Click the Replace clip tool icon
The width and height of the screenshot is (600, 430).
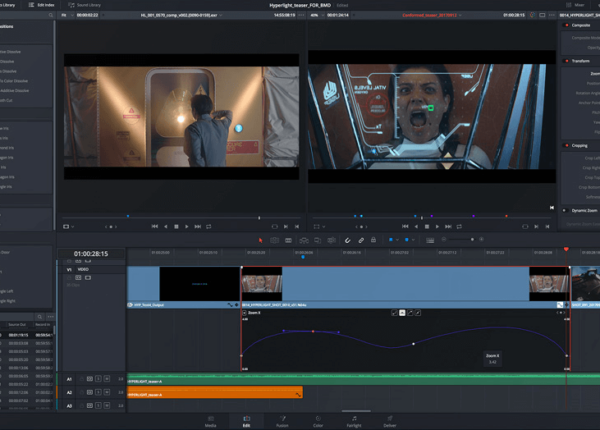pos(332,240)
